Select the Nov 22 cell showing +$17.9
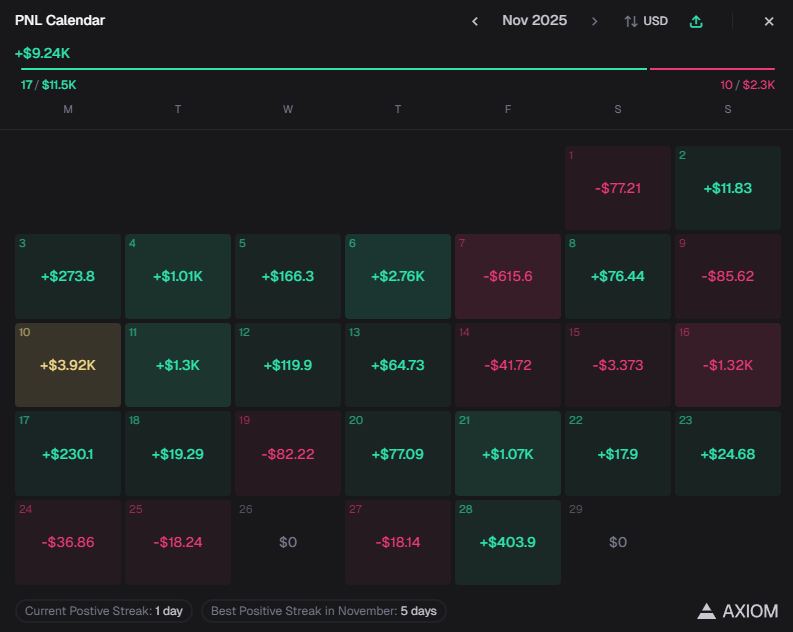This screenshot has width=793, height=632. (618, 454)
